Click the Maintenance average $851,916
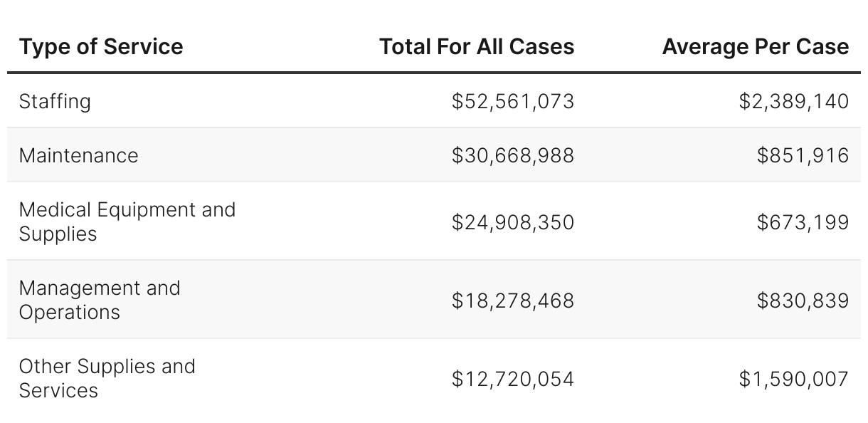The image size is (868, 423). pyautogui.click(x=803, y=155)
